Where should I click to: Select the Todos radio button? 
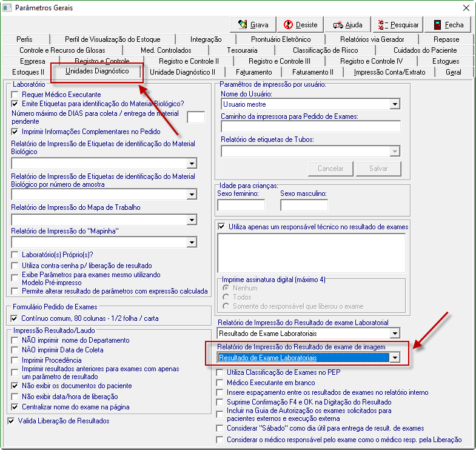(226, 297)
